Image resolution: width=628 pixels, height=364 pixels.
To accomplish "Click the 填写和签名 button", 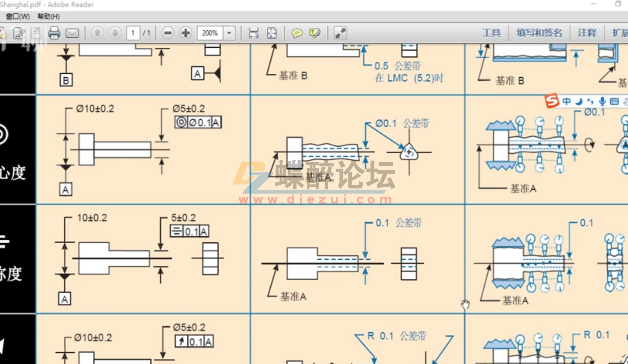I will point(539,33).
